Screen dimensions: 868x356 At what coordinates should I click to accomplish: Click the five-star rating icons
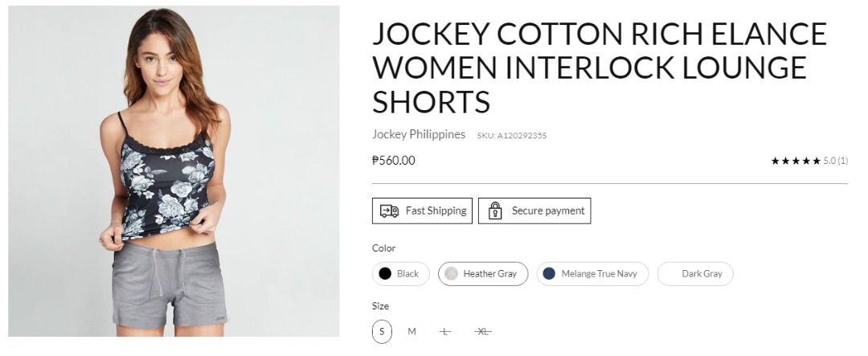pos(796,161)
